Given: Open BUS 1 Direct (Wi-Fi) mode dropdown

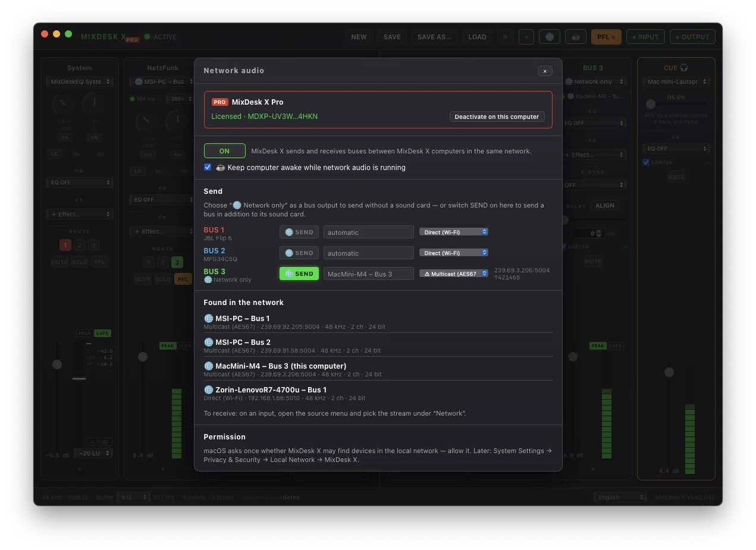Looking at the screenshot, I should pyautogui.click(x=454, y=232).
